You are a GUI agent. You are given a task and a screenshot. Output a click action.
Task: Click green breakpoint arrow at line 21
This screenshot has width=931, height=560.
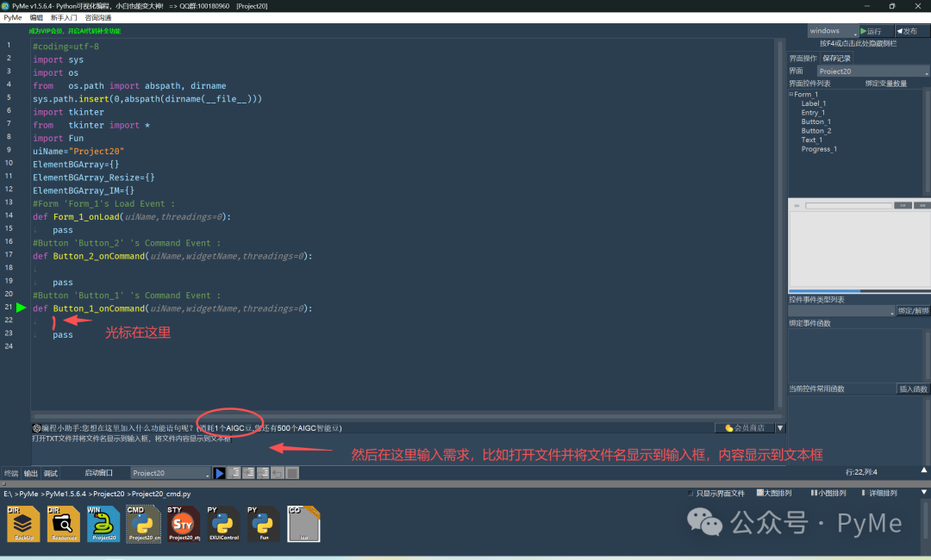[x=22, y=308]
